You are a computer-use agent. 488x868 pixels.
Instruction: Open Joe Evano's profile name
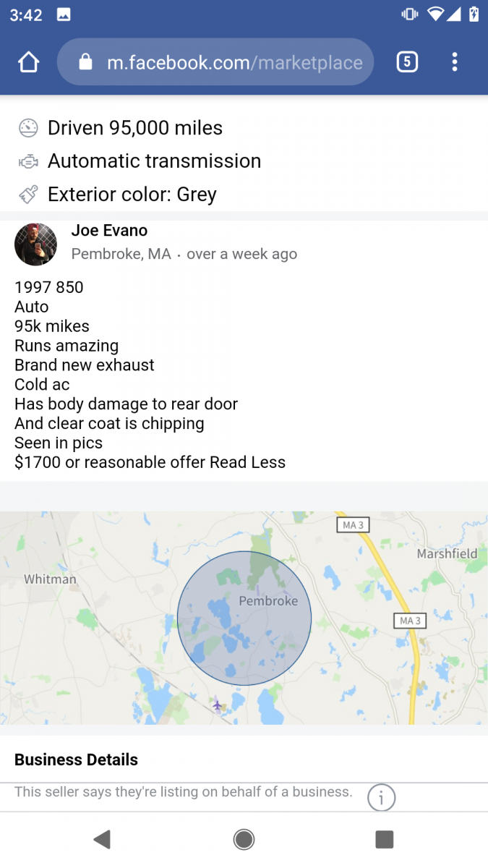(x=109, y=230)
